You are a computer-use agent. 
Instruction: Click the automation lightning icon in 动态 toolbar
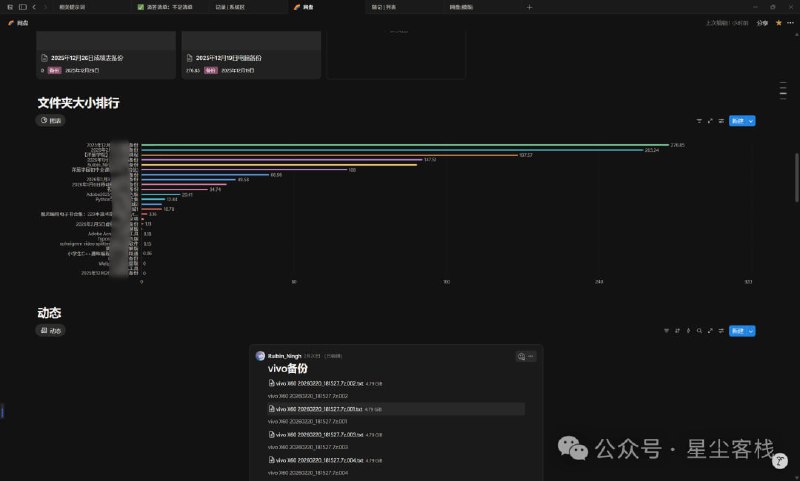coord(688,330)
